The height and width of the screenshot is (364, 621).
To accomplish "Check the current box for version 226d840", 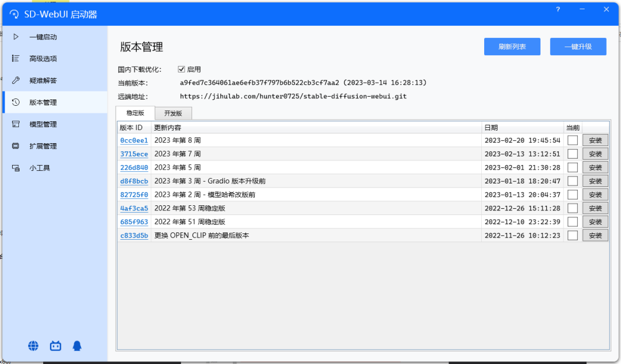I will pos(573,167).
